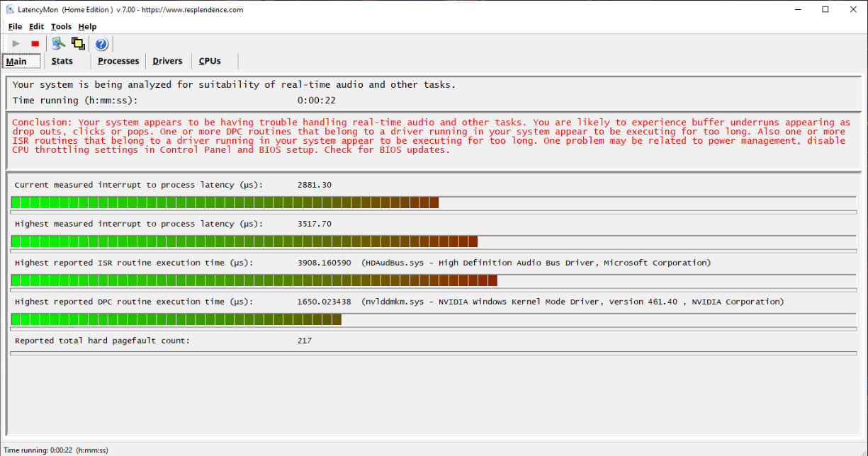Click the highest measured interrupt latency bar

(434, 241)
